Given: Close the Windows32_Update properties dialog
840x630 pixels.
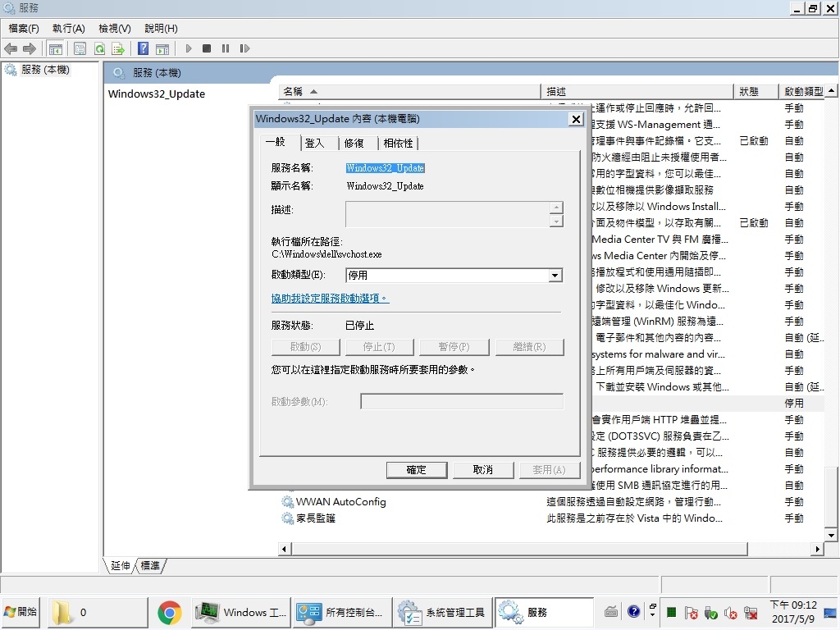Looking at the screenshot, I should pos(576,119).
